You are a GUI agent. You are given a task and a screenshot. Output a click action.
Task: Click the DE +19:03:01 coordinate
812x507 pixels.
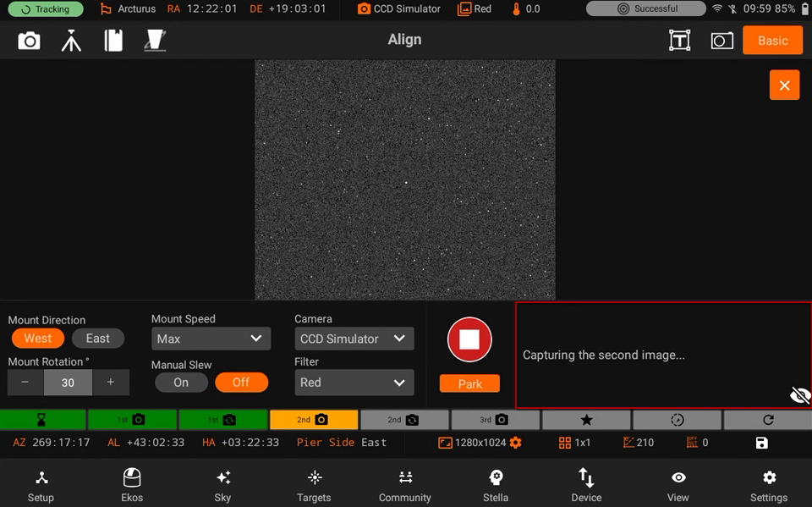point(288,8)
